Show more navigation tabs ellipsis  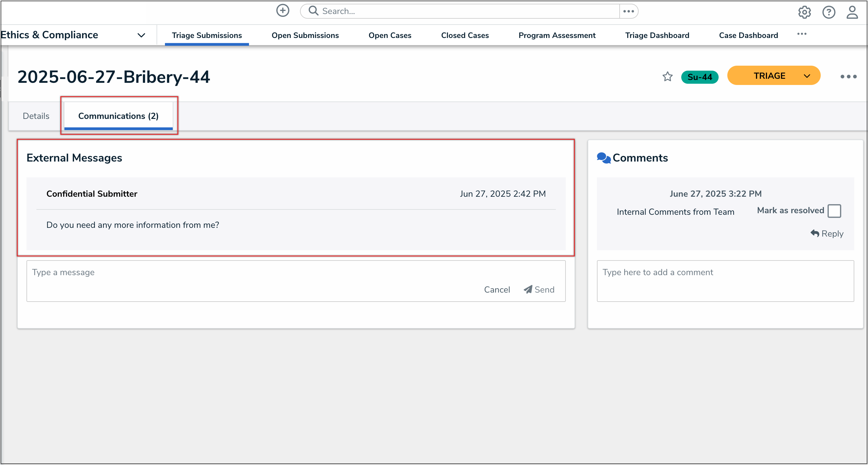802,34
